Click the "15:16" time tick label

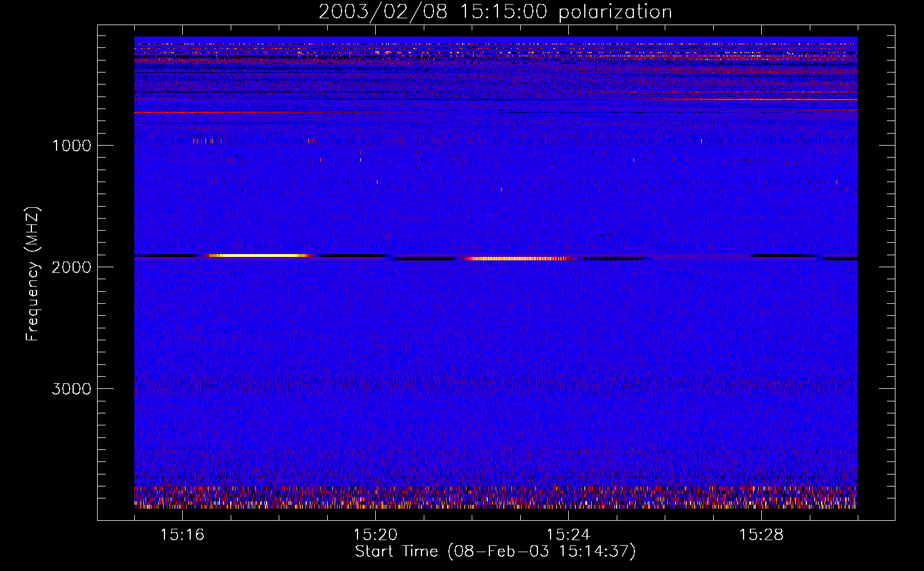pyautogui.click(x=182, y=535)
